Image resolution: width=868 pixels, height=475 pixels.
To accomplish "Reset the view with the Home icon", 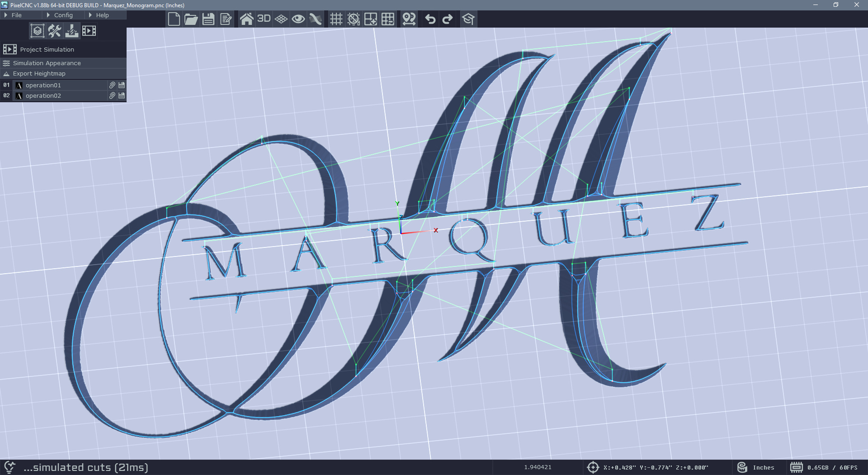I will [x=246, y=19].
